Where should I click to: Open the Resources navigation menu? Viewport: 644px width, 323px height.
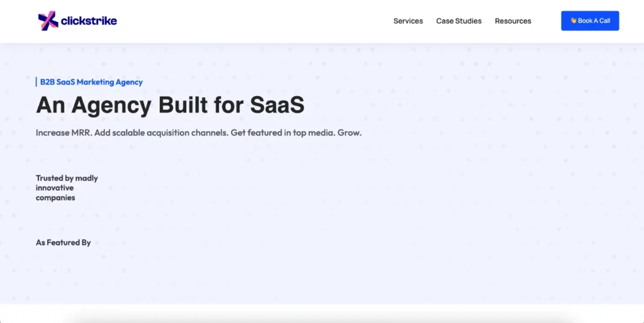coord(513,21)
